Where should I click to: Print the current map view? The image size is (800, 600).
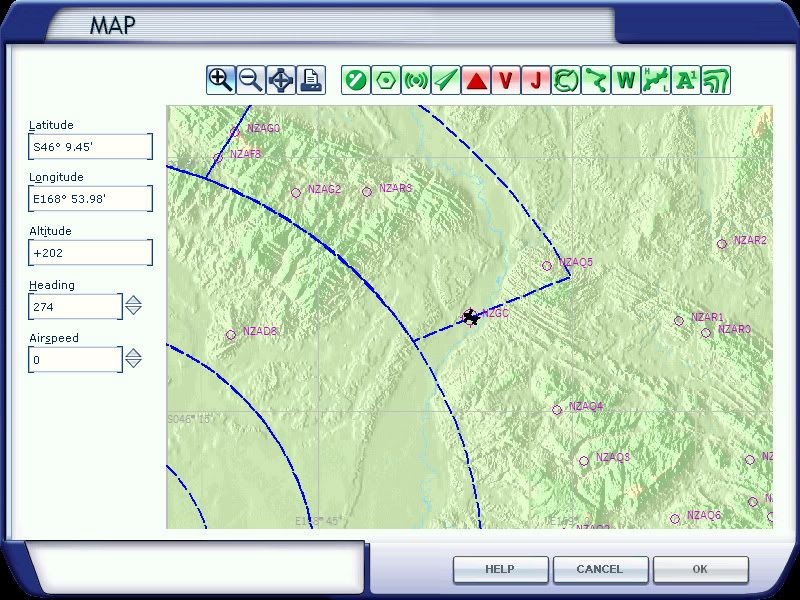pos(311,80)
